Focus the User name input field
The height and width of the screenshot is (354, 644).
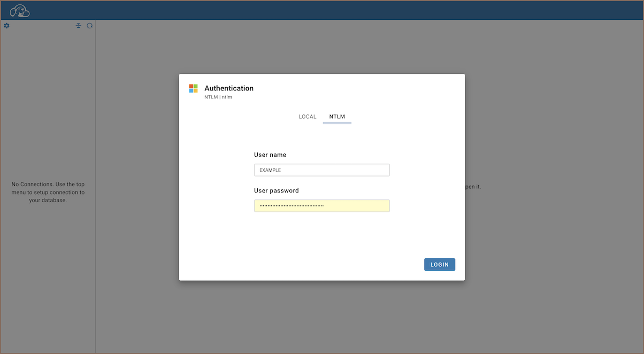point(321,170)
